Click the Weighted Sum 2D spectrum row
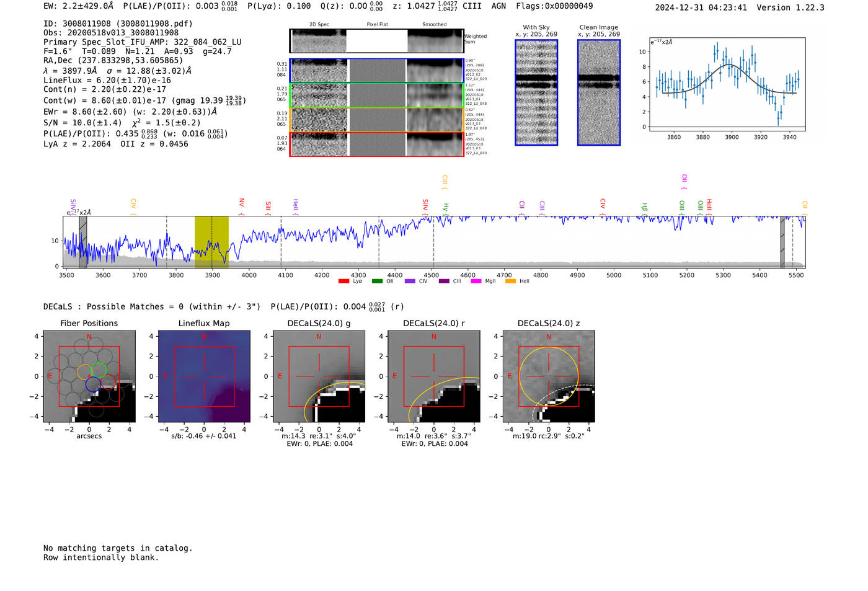The width and height of the screenshot is (868, 591). tap(376, 41)
